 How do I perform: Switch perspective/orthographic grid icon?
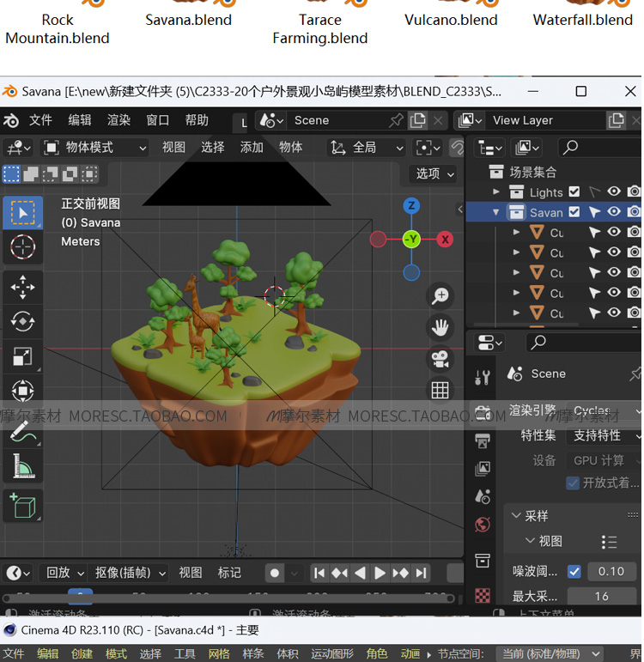point(440,390)
